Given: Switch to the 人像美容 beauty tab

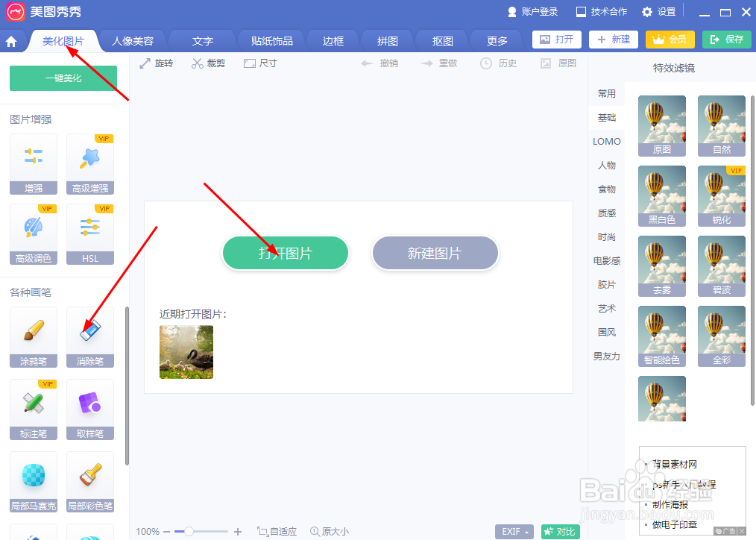Looking at the screenshot, I should coord(132,40).
